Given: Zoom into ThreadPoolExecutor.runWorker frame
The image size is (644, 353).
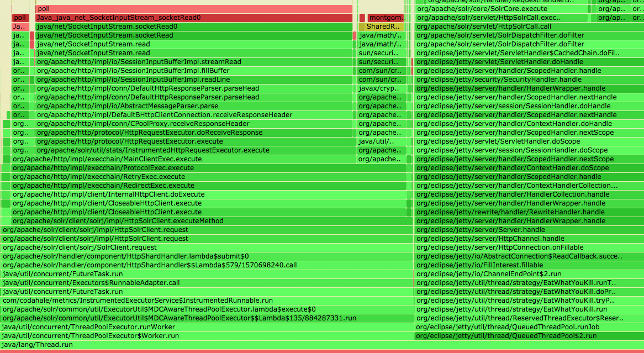Looking at the screenshot, I should point(207,327).
